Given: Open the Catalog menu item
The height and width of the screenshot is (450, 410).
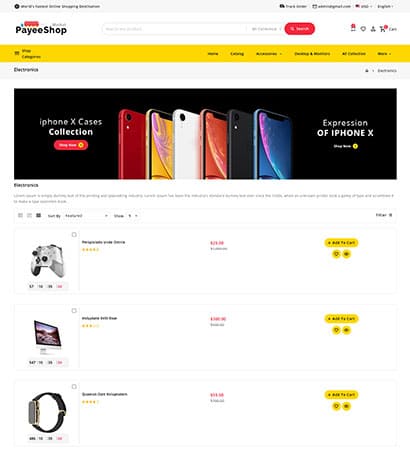Looking at the screenshot, I should tap(237, 54).
